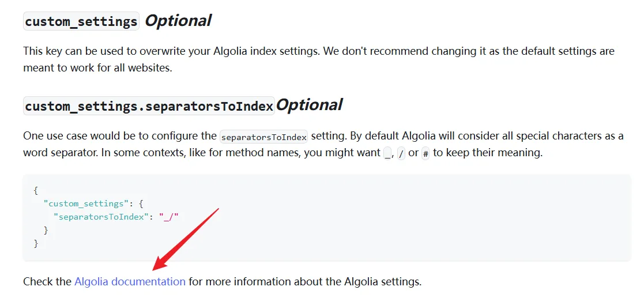Click the words "Check the" before the link

point(47,282)
